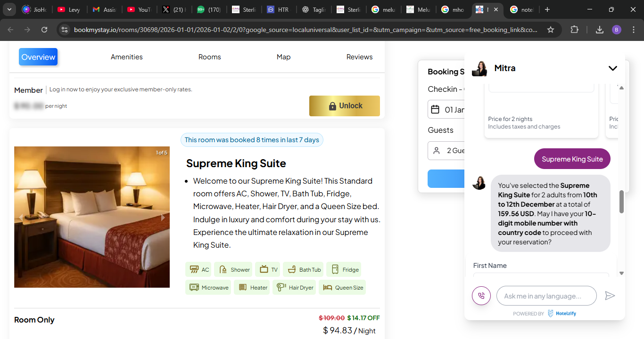The height and width of the screenshot is (339, 644).
Task: Switch to the X (21) browser tab
Action: tap(174, 9)
